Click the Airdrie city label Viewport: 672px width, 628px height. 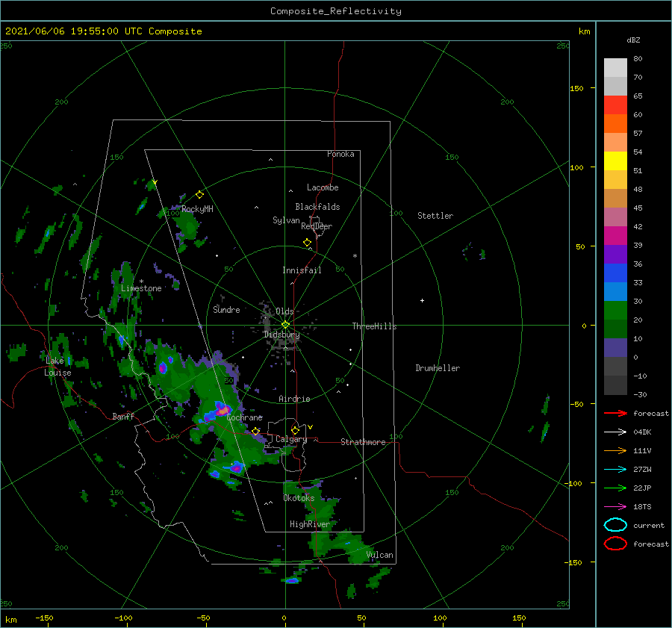point(294,399)
